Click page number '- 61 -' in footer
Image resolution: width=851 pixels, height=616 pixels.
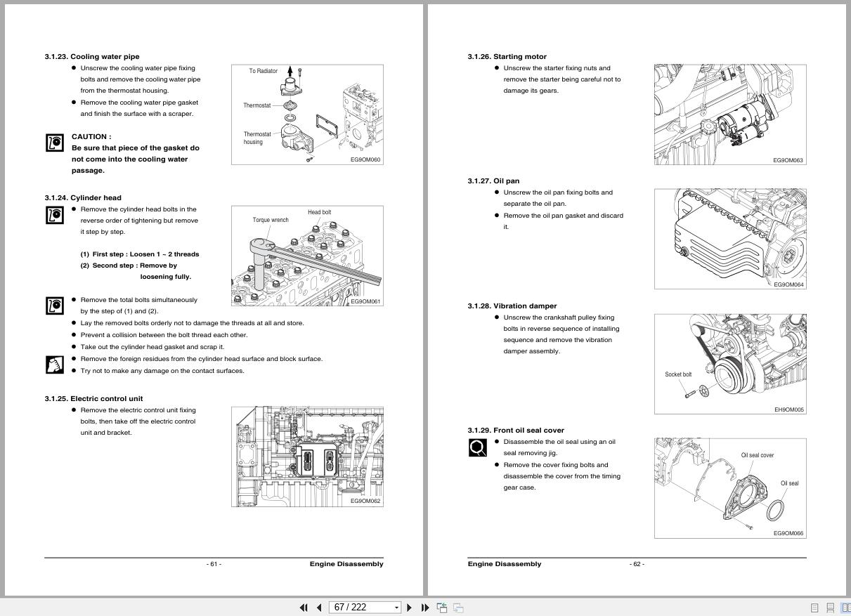point(214,564)
